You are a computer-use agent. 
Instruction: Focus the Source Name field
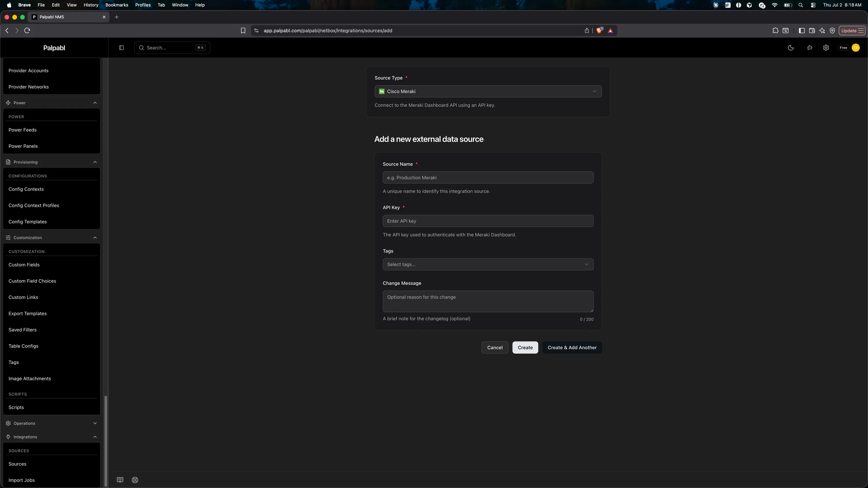tap(488, 178)
